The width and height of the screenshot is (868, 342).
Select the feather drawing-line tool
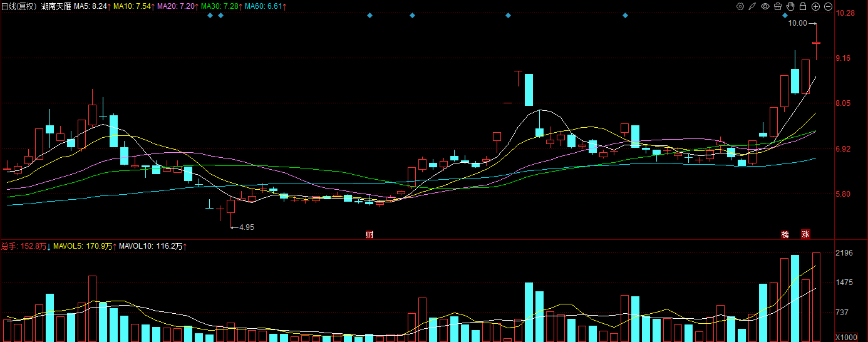753,6
